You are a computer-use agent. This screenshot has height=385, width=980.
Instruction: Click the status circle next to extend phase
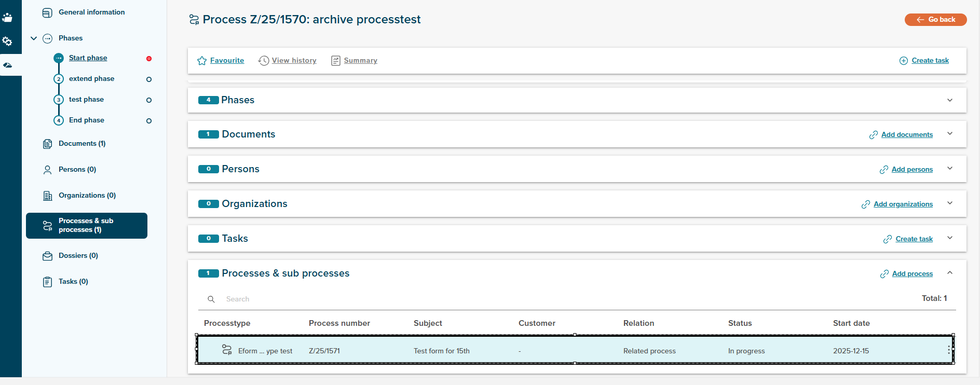tap(149, 79)
